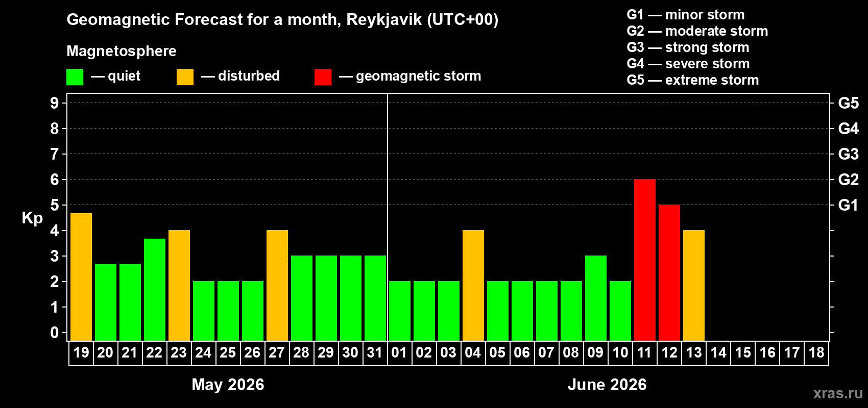Select the green bar for June 01
Viewport: 868px width, 408px height.
coord(400,311)
